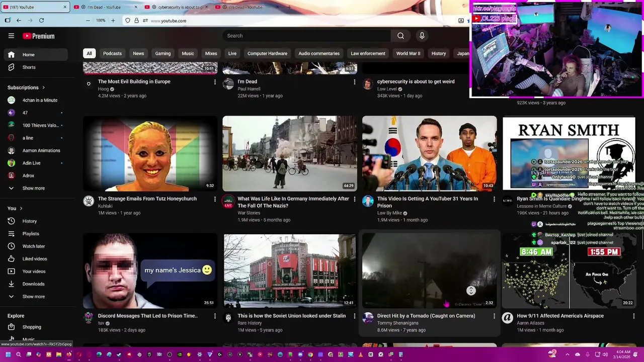Open Low Level channel avatar

pos(368,84)
